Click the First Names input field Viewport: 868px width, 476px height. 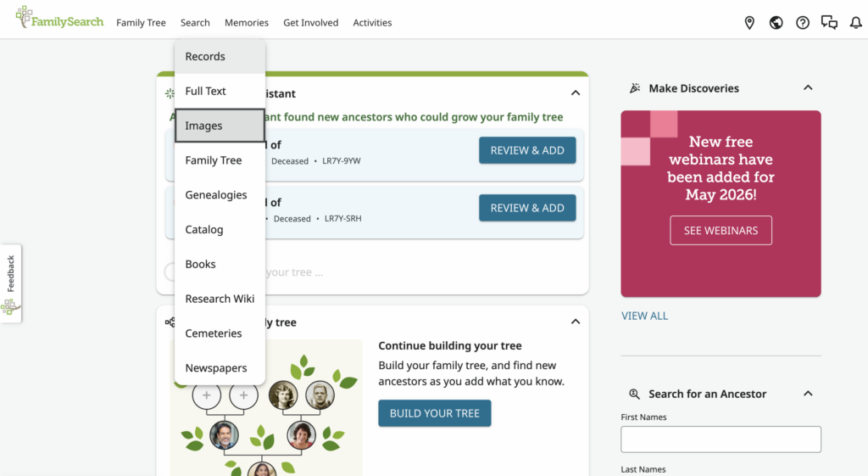pyautogui.click(x=721, y=440)
